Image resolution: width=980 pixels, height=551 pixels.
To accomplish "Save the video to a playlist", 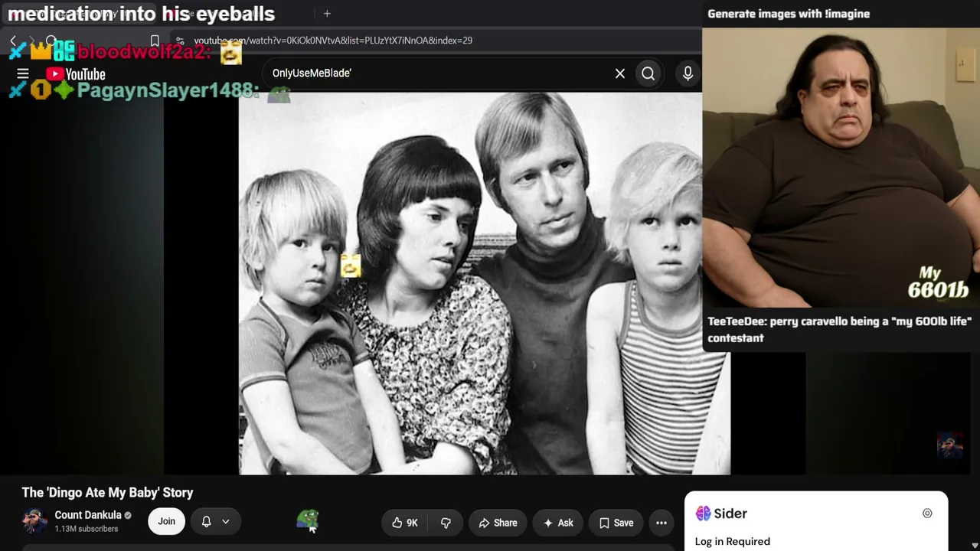I will (616, 523).
